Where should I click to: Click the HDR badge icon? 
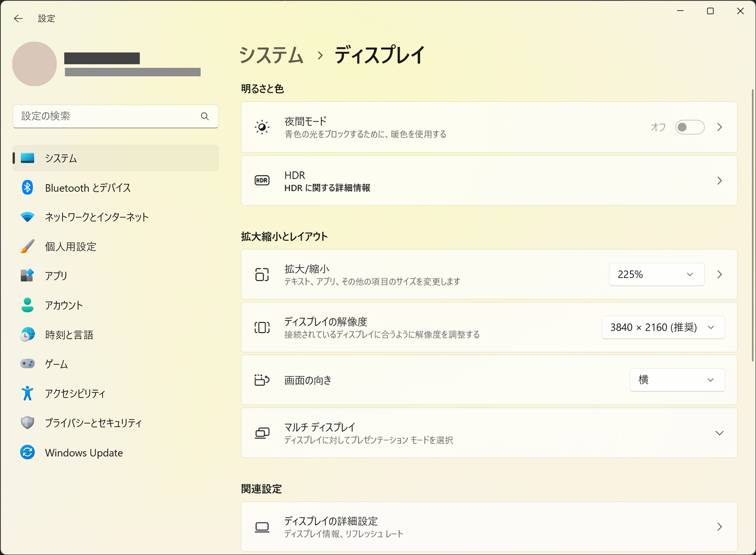coord(262,180)
